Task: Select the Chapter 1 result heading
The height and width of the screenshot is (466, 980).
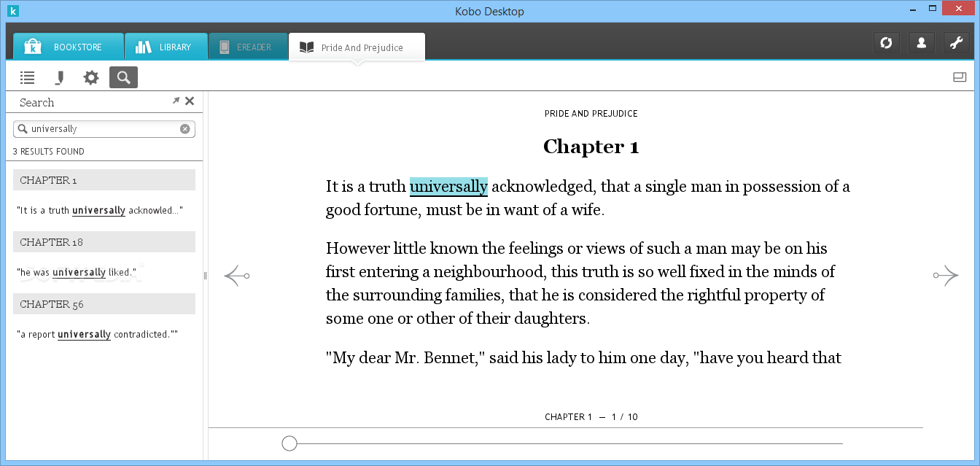Action: (104, 180)
